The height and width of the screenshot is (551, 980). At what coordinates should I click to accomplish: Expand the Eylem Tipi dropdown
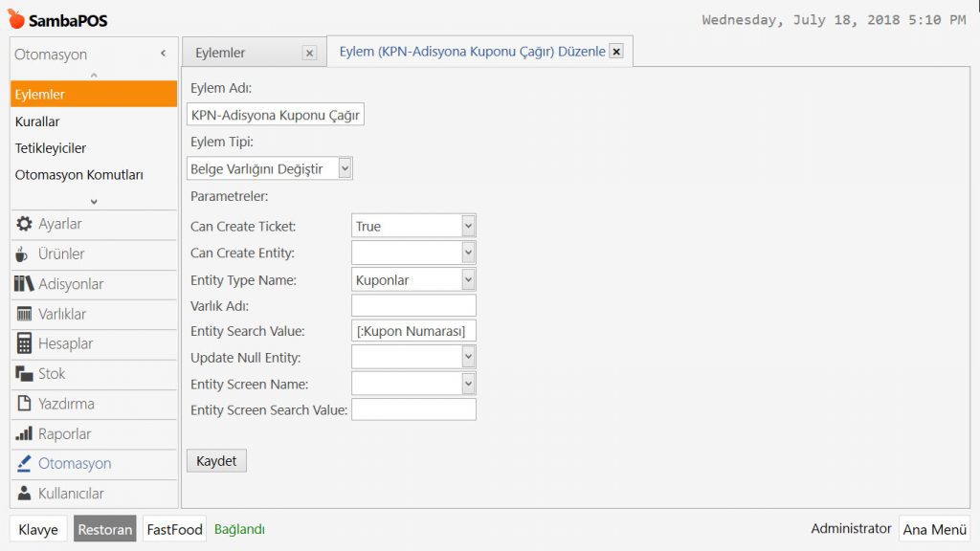(x=345, y=169)
